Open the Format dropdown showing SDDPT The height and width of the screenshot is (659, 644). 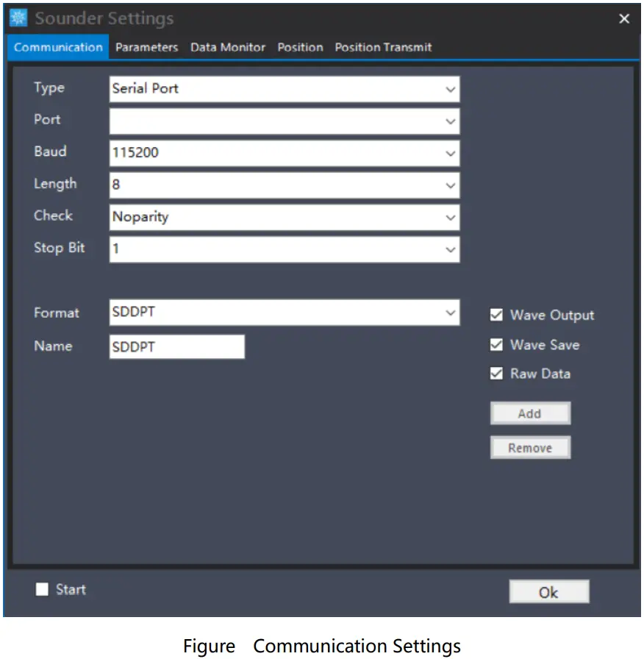(451, 313)
